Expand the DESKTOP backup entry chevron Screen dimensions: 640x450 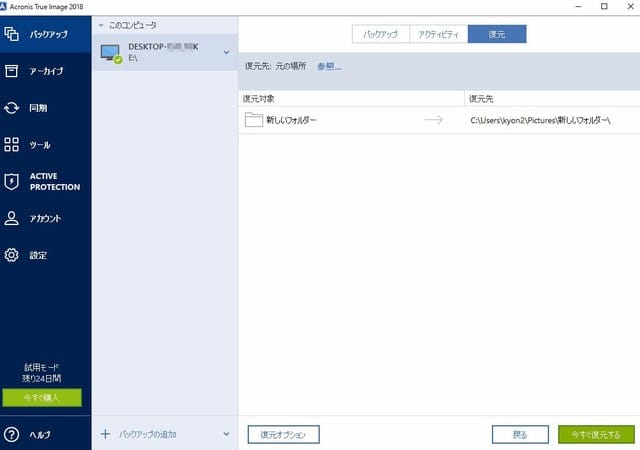tap(226, 52)
